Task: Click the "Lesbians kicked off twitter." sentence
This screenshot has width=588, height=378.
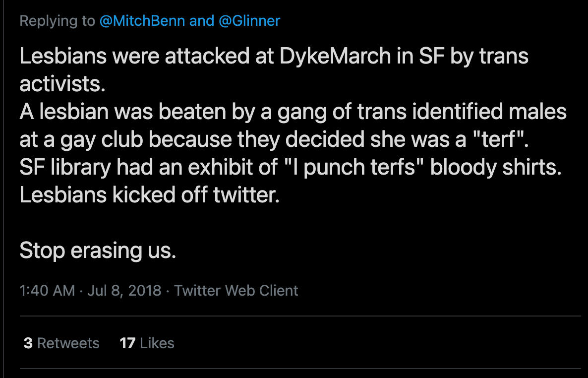Action: [x=150, y=195]
